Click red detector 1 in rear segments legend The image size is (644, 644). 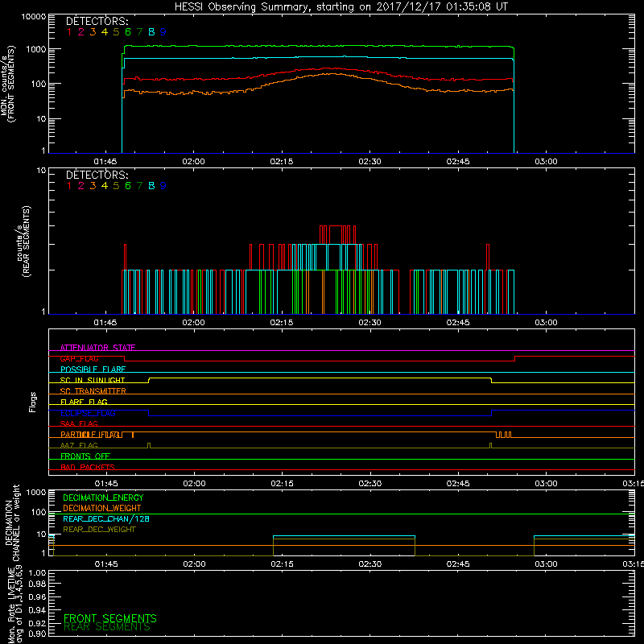tap(69, 186)
